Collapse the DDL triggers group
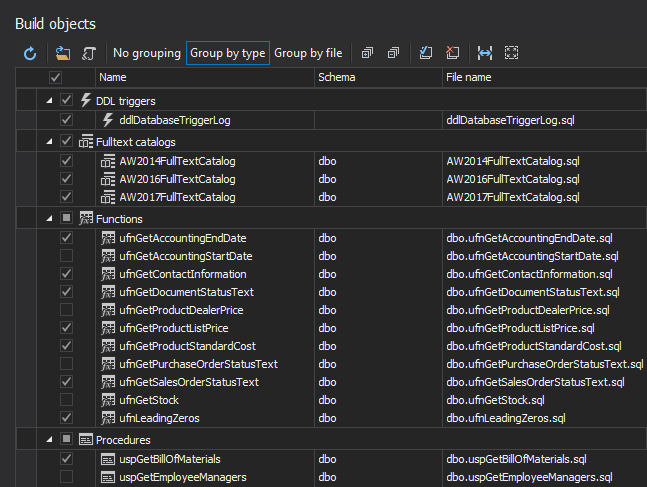 (x=48, y=101)
